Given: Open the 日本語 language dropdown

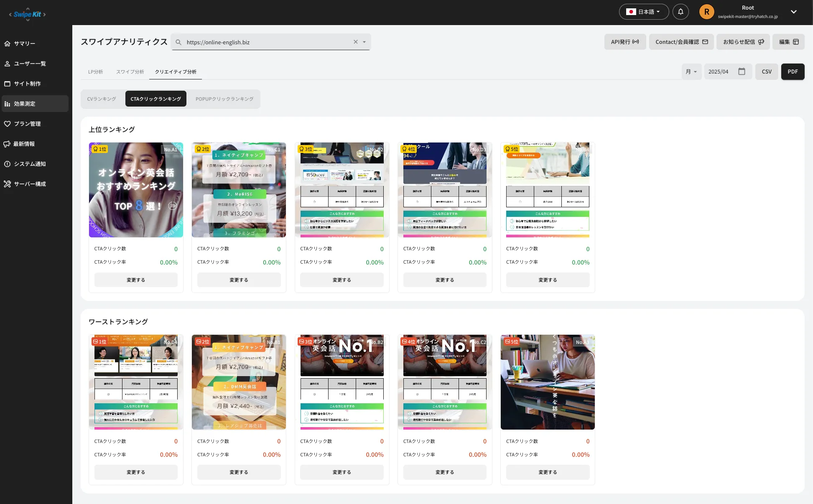Looking at the screenshot, I should 644,12.
